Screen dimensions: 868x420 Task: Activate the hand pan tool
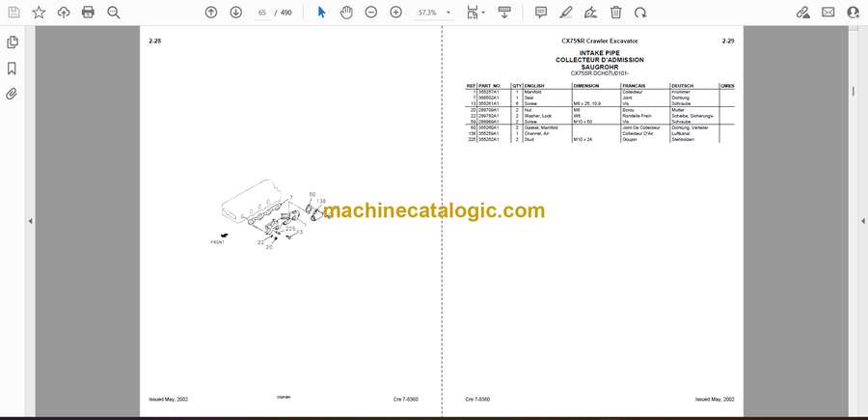point(346,13)
